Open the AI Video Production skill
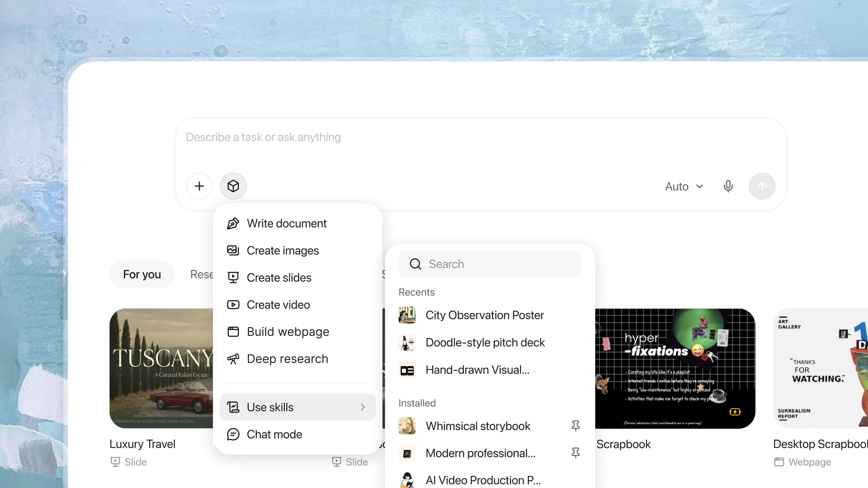This screenshot has height=488, width=868. (490, 480)
